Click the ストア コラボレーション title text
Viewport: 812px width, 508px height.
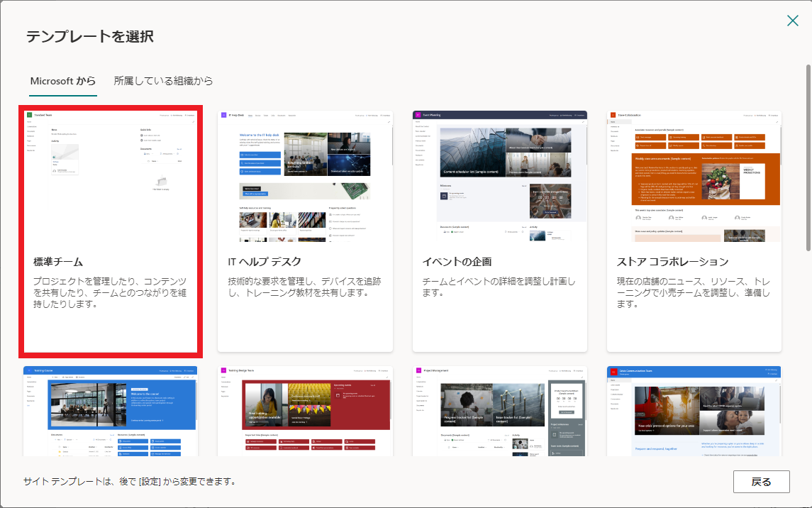point(673,262)
